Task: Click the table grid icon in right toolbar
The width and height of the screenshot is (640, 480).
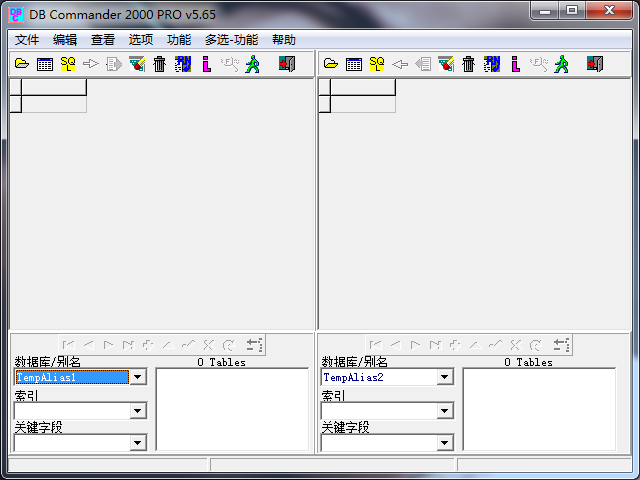Action: (354, 64)
